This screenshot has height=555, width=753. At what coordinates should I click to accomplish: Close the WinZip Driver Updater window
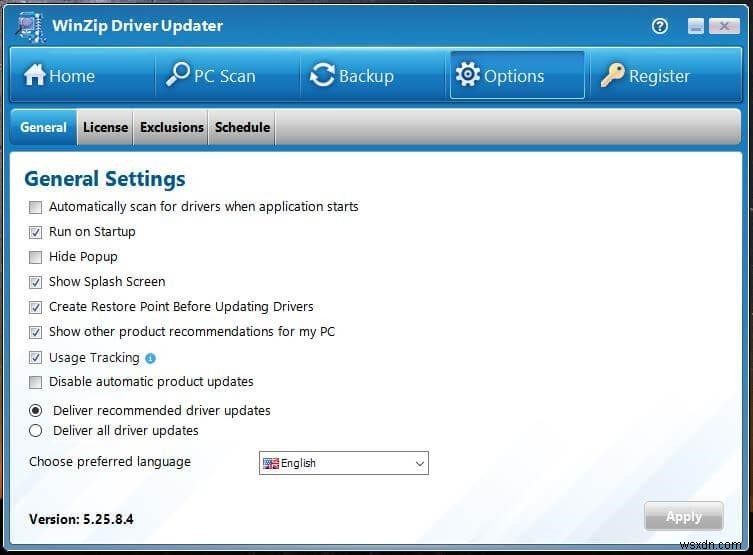pyautogui.click(x=724, y=26)
